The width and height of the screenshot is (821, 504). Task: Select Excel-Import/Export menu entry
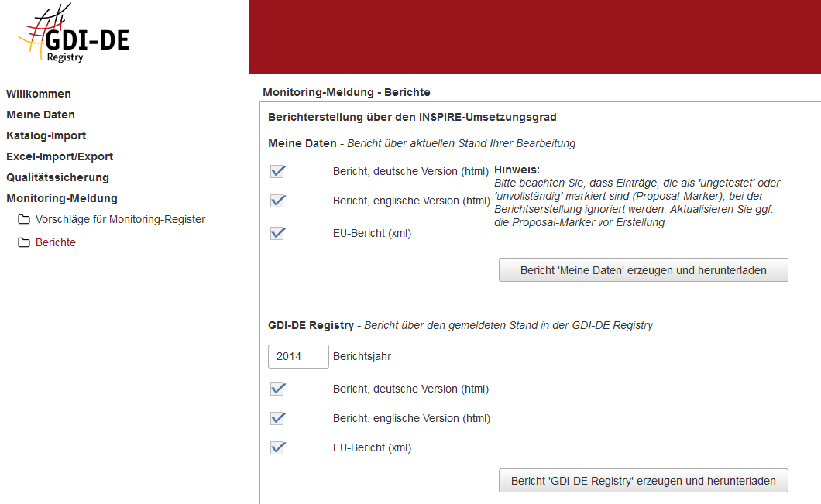[60, 156]
